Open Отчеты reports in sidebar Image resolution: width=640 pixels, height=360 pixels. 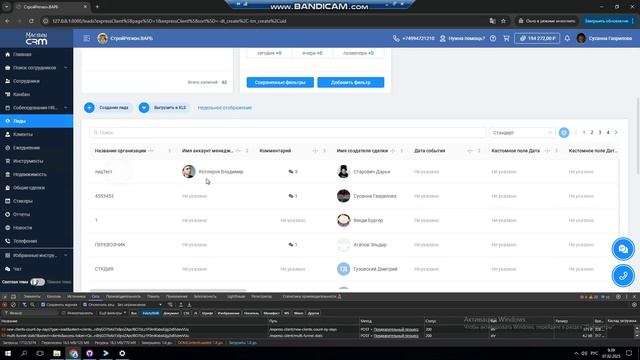click(x=21, y=214)
